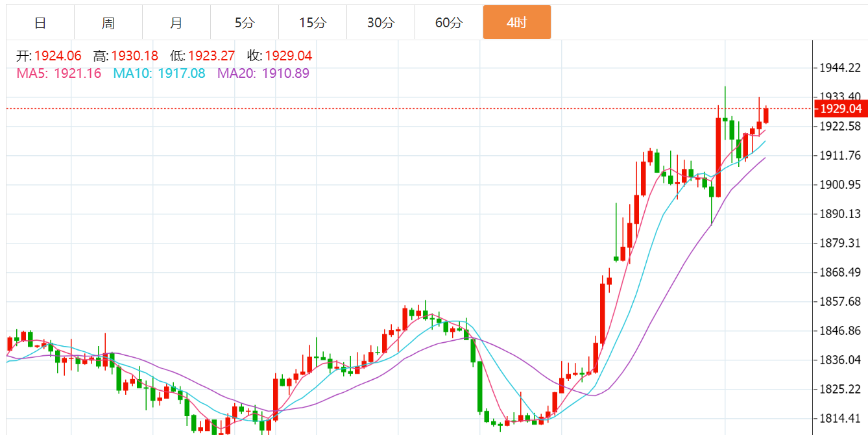Click the MA20: 1910.89 indicator label
The image size is (868, 435).
coord(263,73)
